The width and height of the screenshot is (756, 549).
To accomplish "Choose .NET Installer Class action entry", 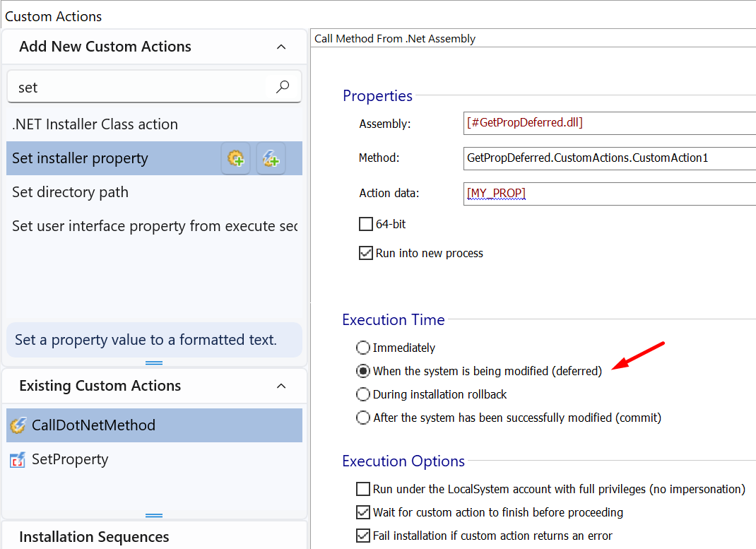I will click(x=95, y=124).
